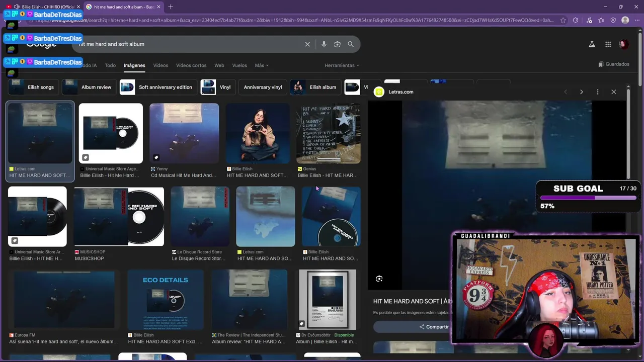Image resolution: width=644 pixels, height=362 pixels.
Task: Open browser profile icon in toolbar
Action: (x=625, y=20)
